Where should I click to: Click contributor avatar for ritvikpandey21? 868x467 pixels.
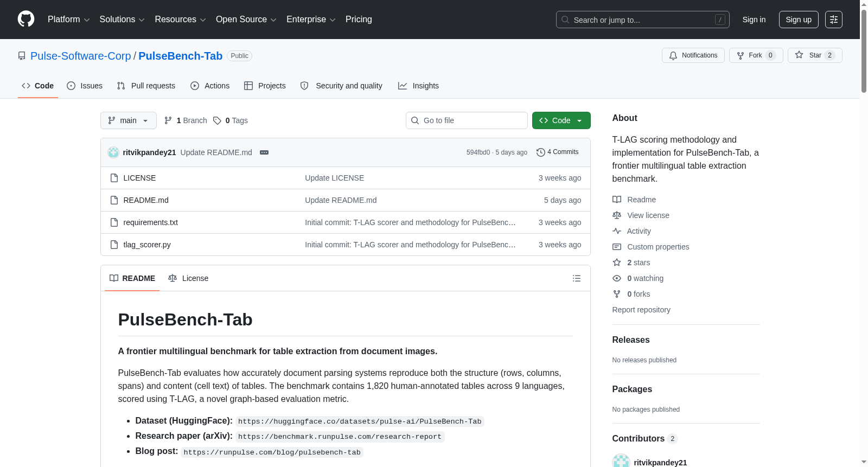(621, 462)
